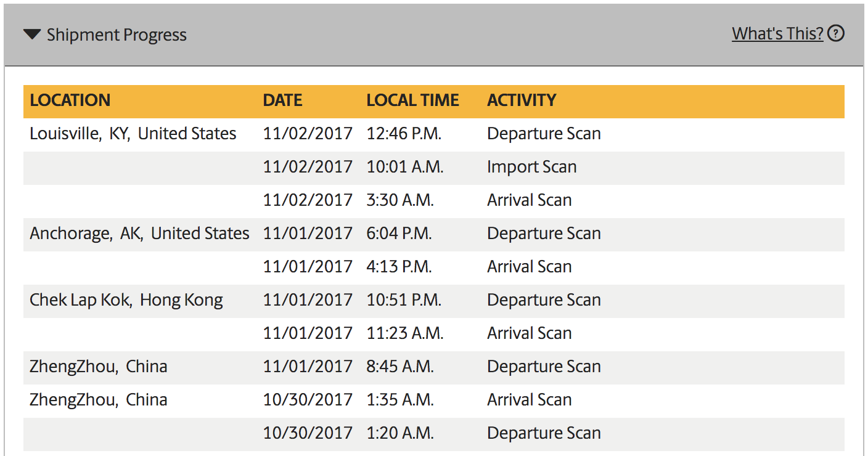The width and height of the screenshot is (868, 456).
Task: Click the LOCAL TIME column header
Action: 412,100
